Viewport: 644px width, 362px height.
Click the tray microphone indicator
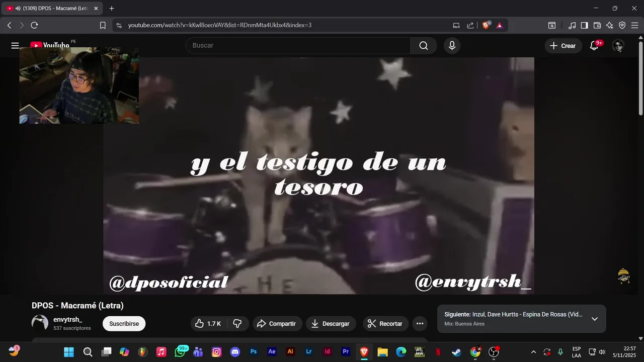click(560, 352)
